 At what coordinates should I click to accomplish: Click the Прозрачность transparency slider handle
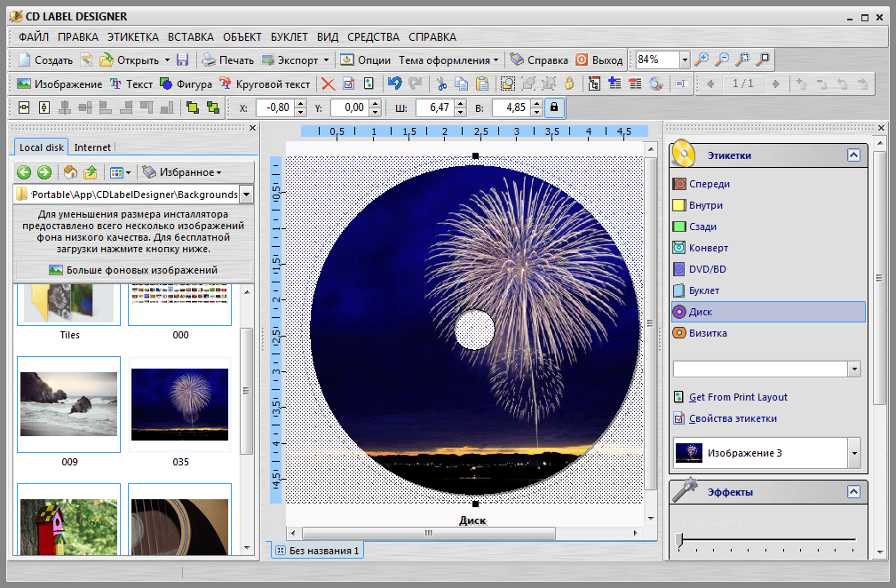(679, 539)
